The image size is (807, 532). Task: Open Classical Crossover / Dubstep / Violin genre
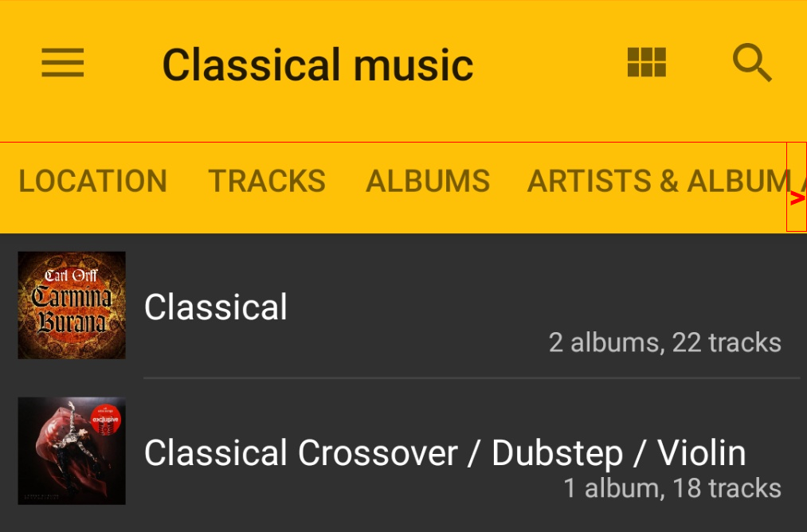click(445, 453)
